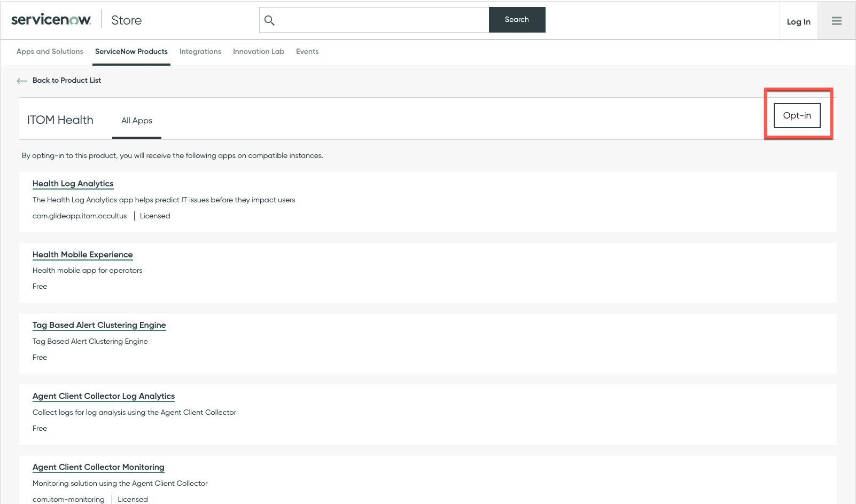Select the All Apps tab
856x504 pixels.
(x=137, y=121)
